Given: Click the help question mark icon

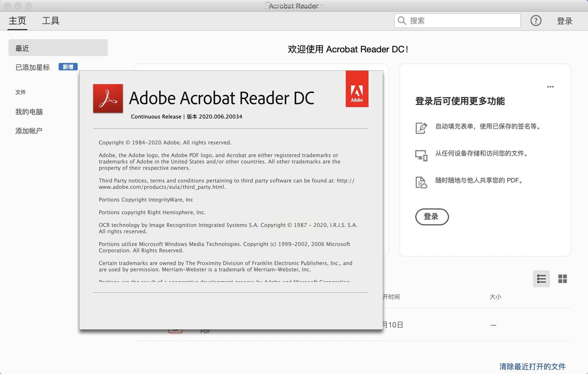Looking at the screenshot, I should [x=536, y=20].
